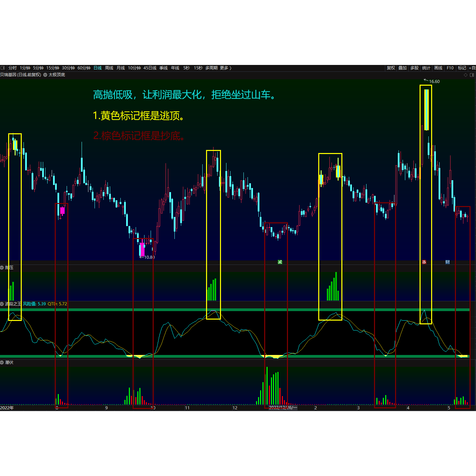Click the 太极顶底 indicator name
Screen dimensions: 476x476
coord(57,75)
